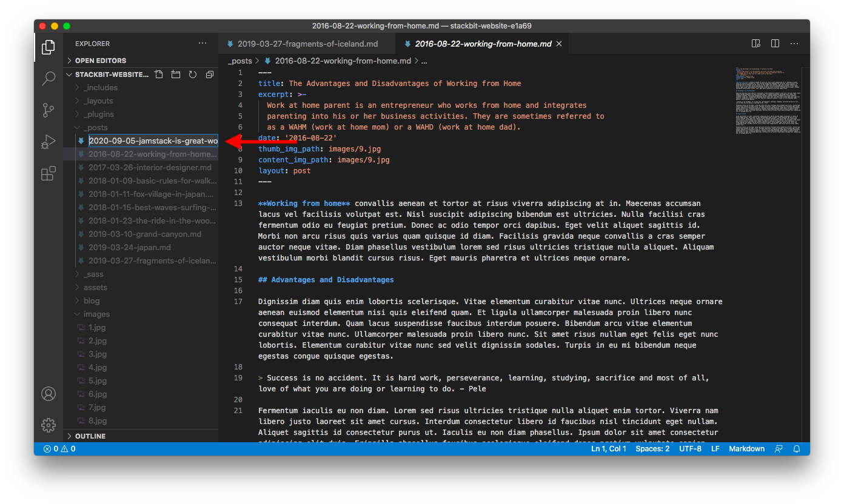
Task: Open image file 2.jpg
Action: pyautogui.click(x=141, y=340)
